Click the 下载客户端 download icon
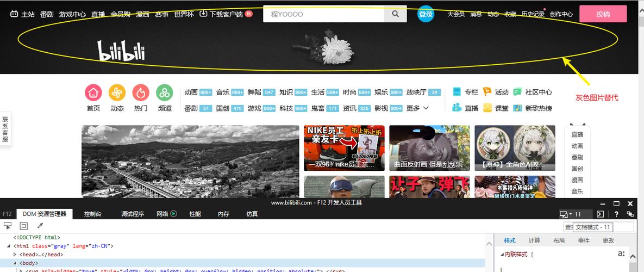 coord(203,14)
